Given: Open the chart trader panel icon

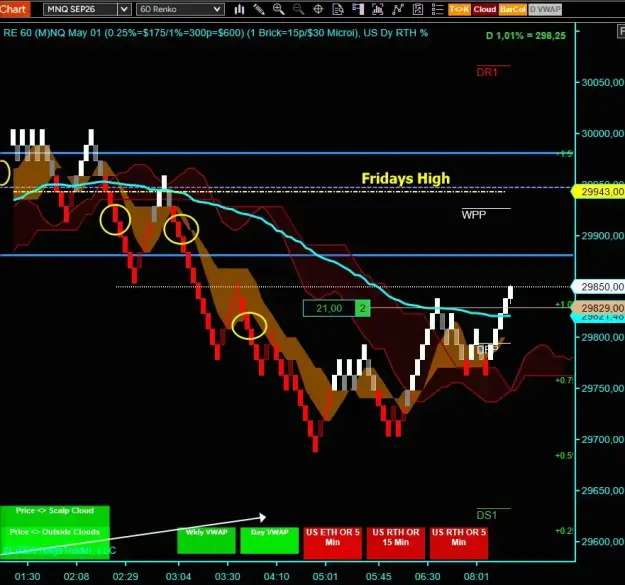Looking at the screenshot, I should click(x=358, y=9).
